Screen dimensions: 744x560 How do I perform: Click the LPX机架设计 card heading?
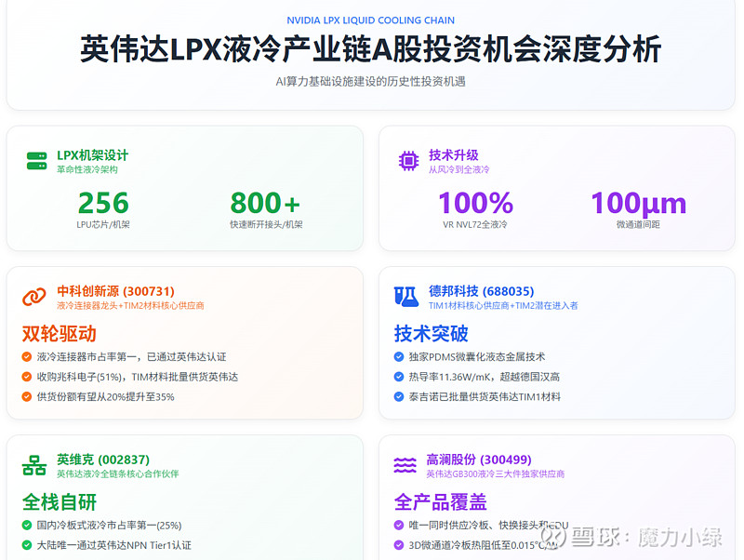pos(92,155)
